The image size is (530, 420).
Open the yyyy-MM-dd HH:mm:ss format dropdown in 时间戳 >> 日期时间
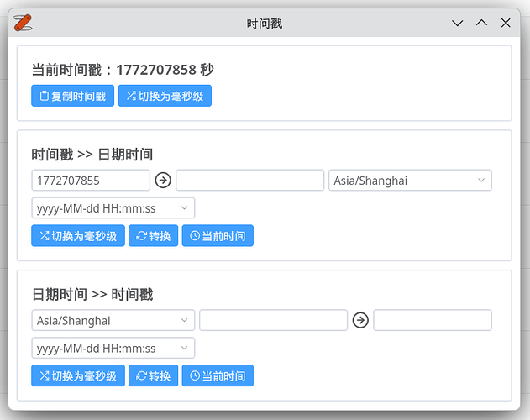[x=113, y=208]
